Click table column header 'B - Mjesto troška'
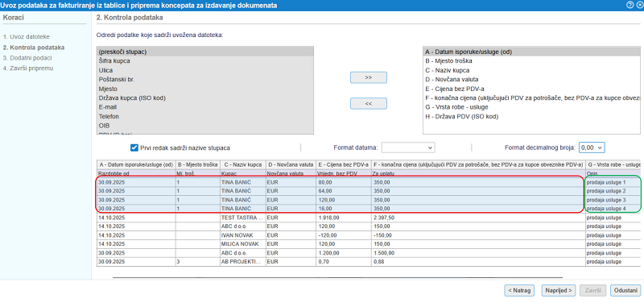The width and height of the screenshot is (644, 303). point(197,165)
